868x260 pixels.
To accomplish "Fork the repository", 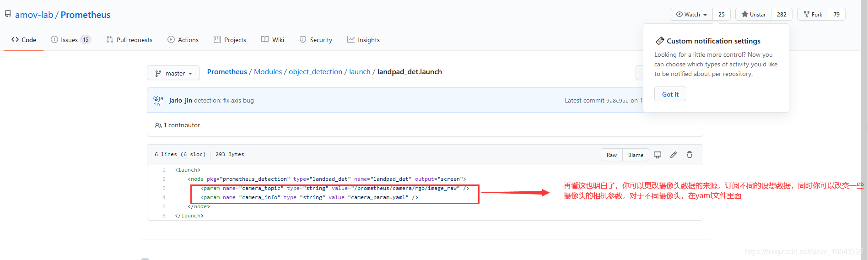I will (813, 14).
